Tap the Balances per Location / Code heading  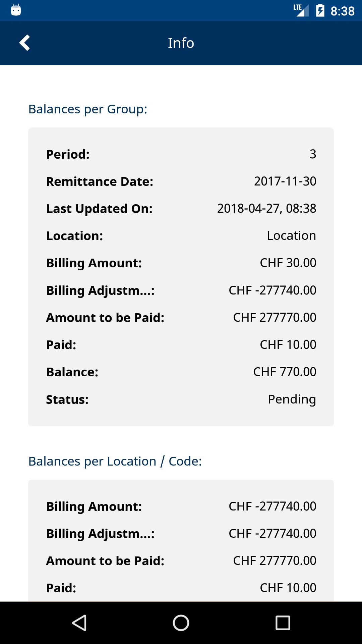(115, 461)
